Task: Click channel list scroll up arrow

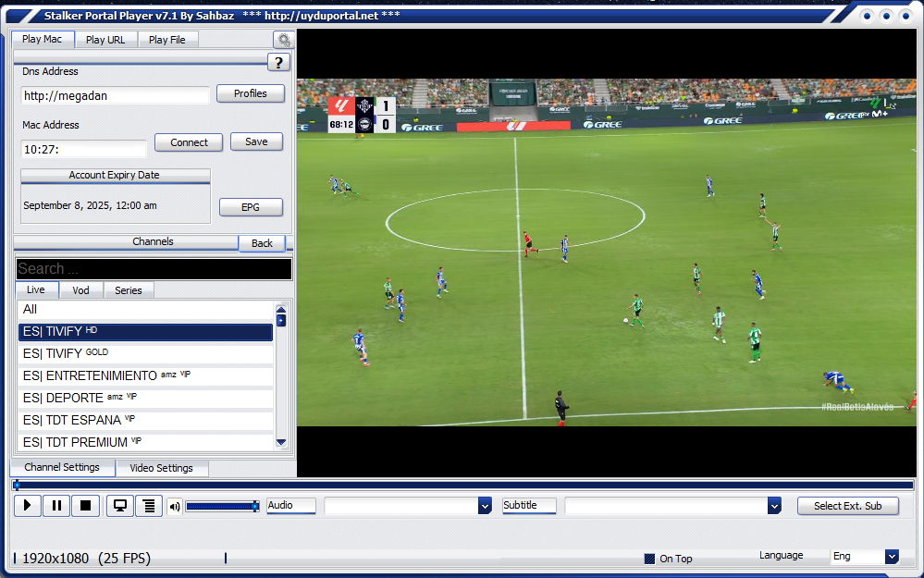Action: click(281, 309)
